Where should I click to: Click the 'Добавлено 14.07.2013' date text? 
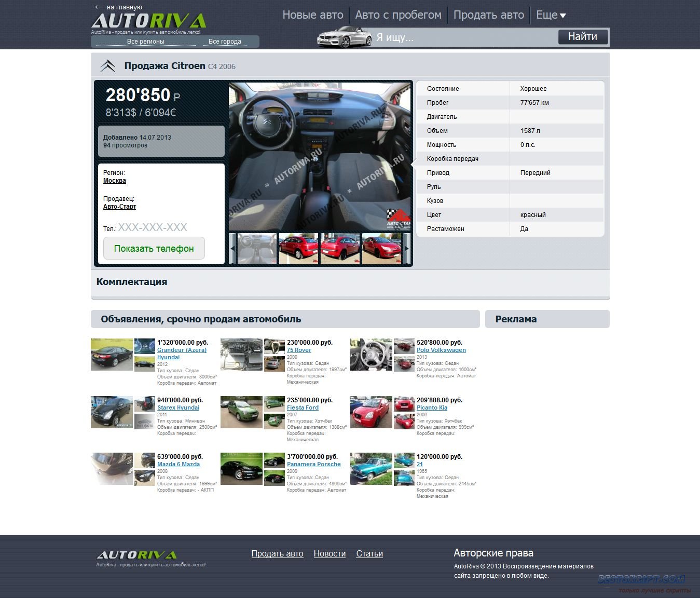[x=137, y=138]
